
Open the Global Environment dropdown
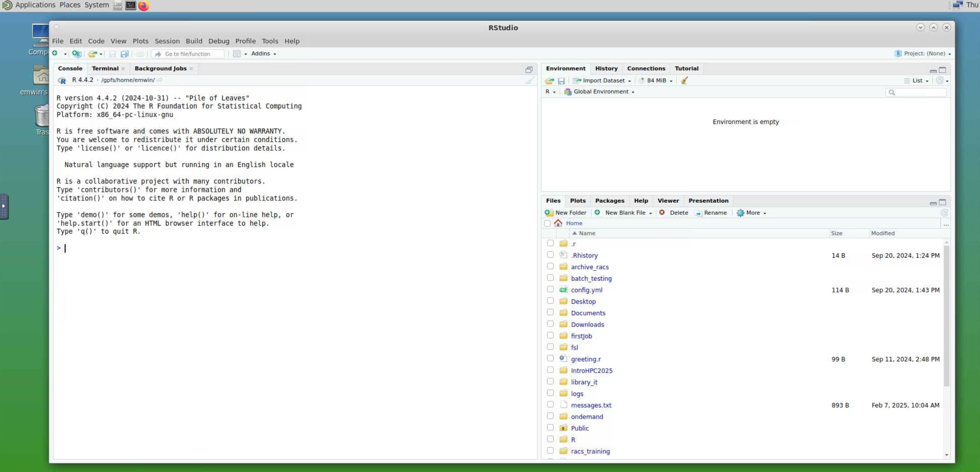click(599, 92)
